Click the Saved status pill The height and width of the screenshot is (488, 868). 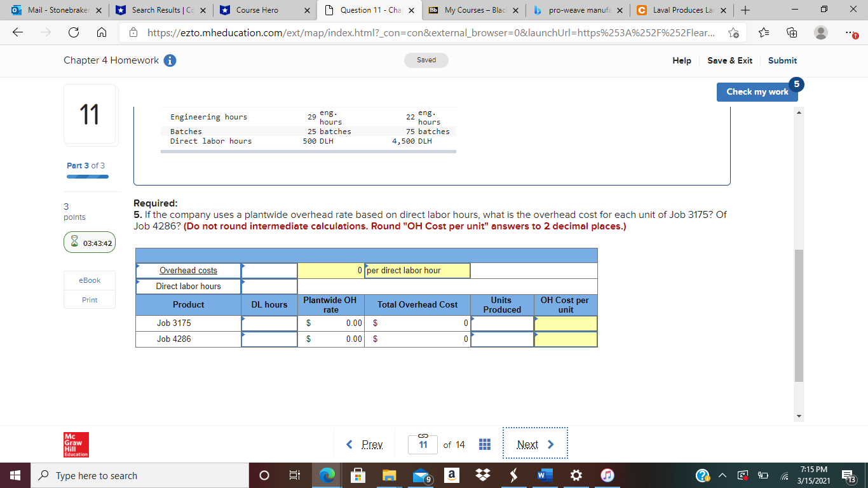pyautogui.click(x=426, y=60)
